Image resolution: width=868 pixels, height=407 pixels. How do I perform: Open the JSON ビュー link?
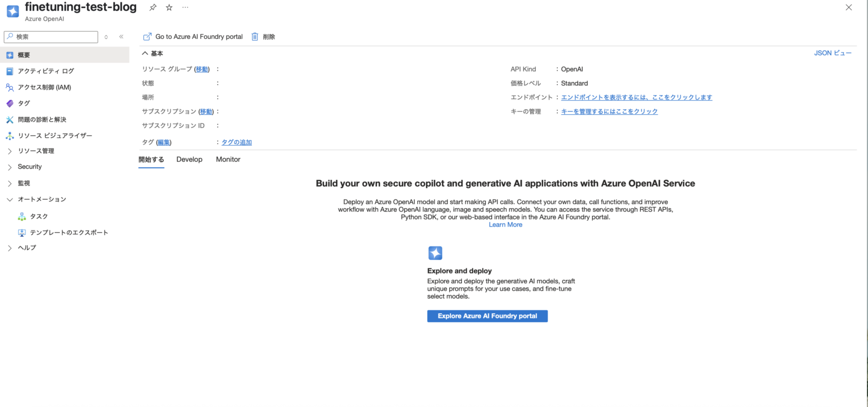tap(832, 53)
